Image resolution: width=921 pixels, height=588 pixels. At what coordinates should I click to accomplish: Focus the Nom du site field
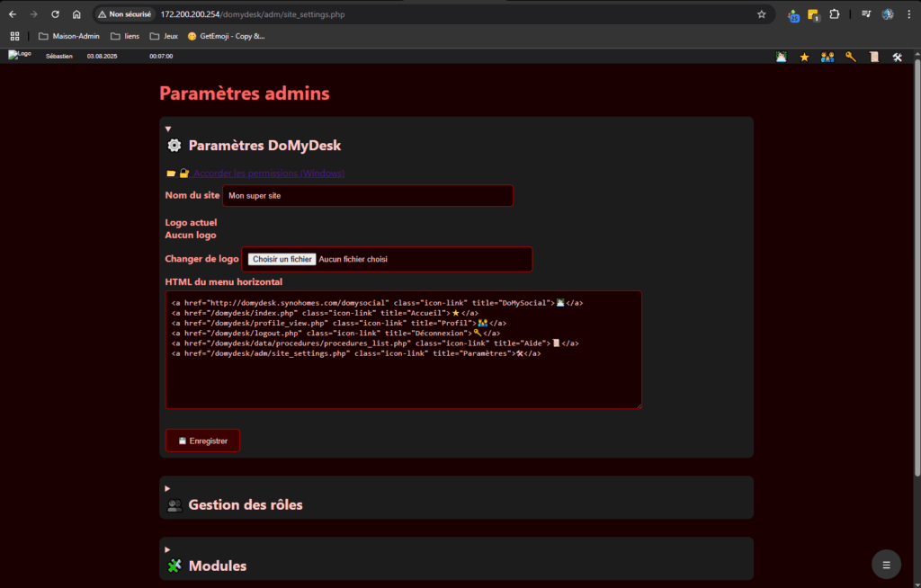click(x=367, y=195)
